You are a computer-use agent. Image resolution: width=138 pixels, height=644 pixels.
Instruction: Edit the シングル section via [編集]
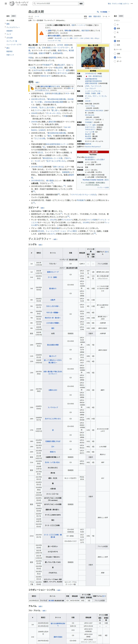[40, 245]
